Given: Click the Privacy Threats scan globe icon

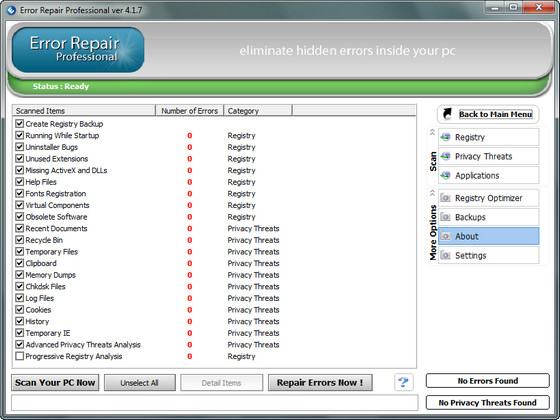Looking at the screenshot, I should pyautogui.click(x=445, y=156).
